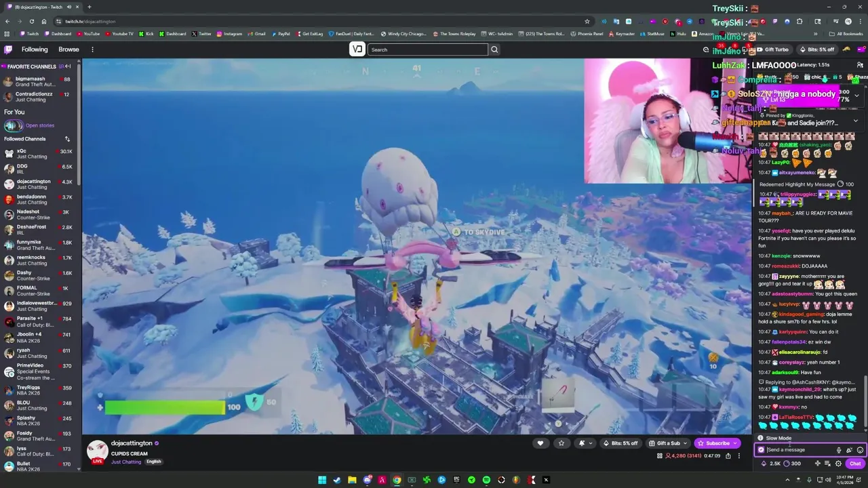This screenshot has height=488, width=868.
Task: Bookmark this page with the star icon
Action: click(x=587, y=21)
